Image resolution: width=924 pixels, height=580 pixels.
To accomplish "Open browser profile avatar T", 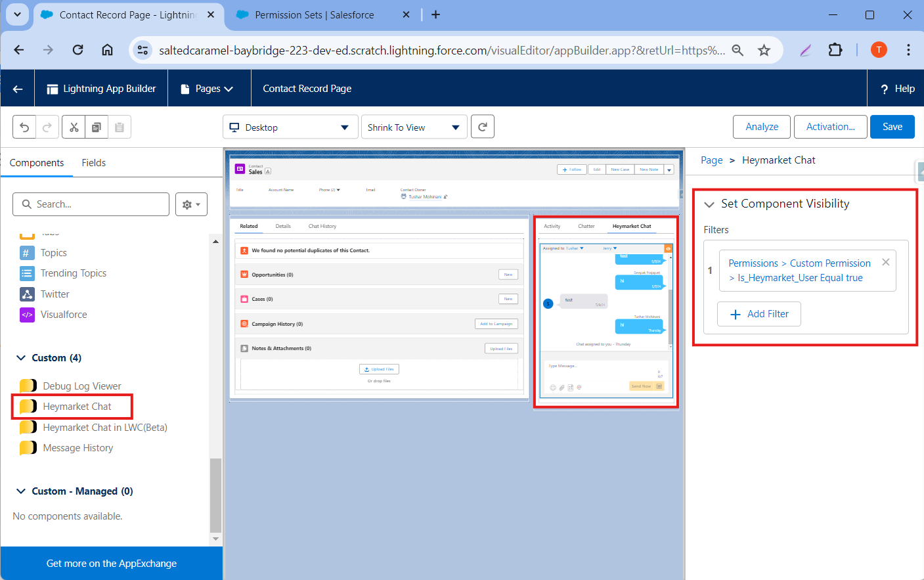I will [879, 50].
